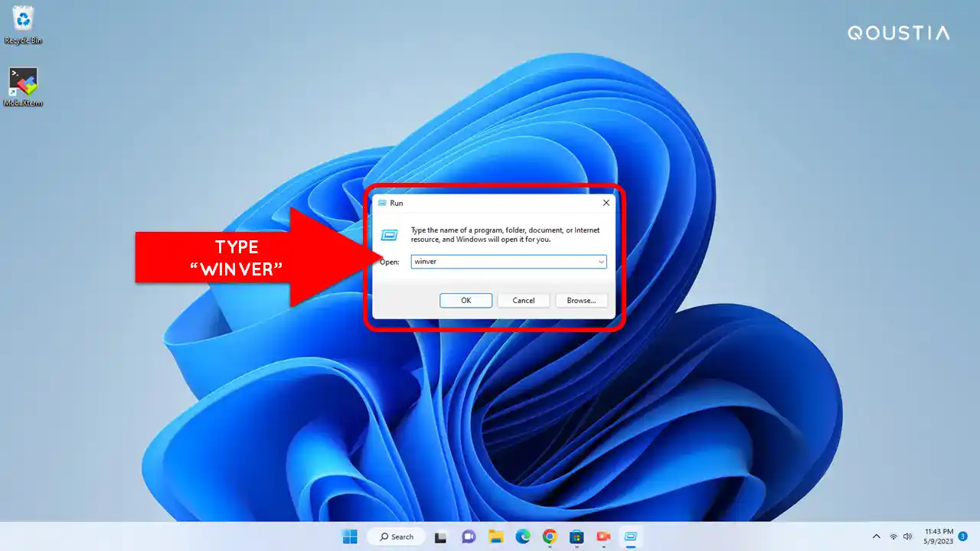This screenshot has height=551, width=980.
Task: Click Browse... in the Run dialog
Action: (x=581, y=300)
